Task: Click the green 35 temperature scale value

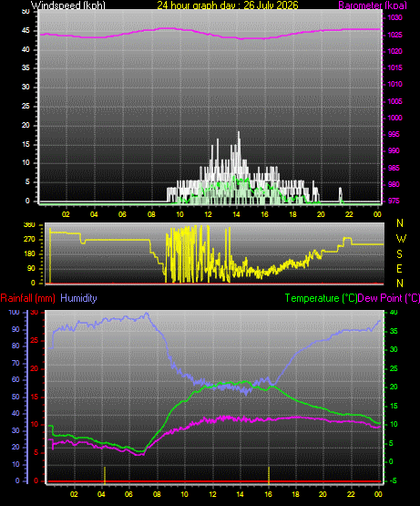Action: click(x=394, y=332)
